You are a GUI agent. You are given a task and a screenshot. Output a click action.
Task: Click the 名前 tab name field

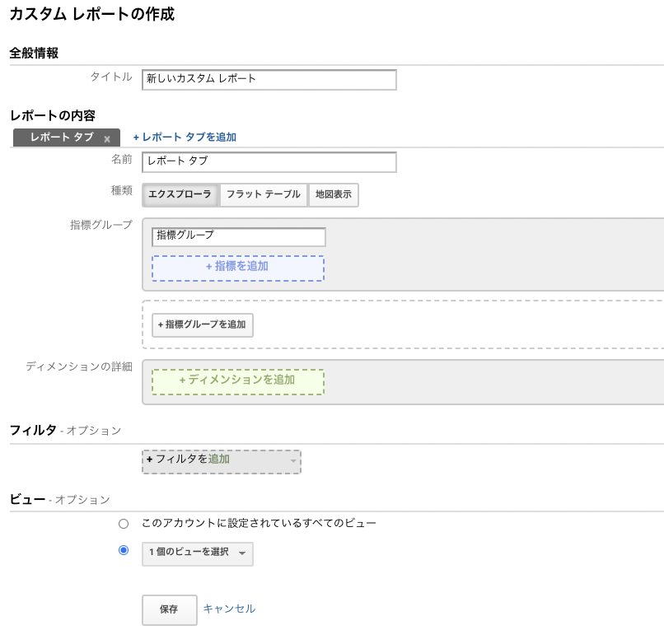click(268, 162)
